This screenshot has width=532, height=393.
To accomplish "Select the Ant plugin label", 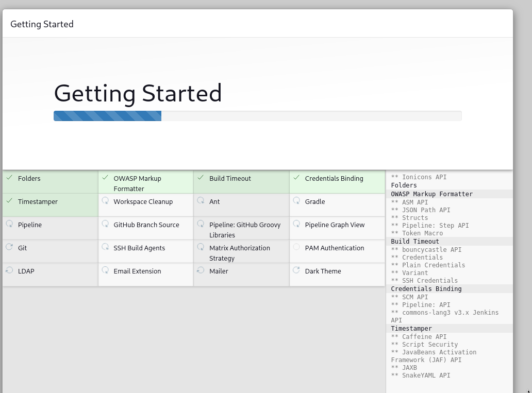I will click(214, 201).
